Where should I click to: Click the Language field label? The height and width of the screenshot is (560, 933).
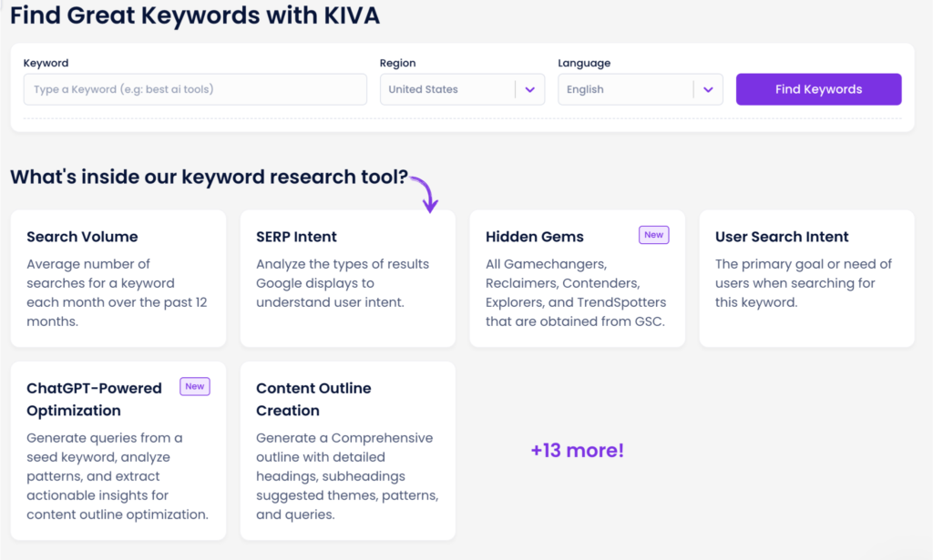click(x=584, y=63)
